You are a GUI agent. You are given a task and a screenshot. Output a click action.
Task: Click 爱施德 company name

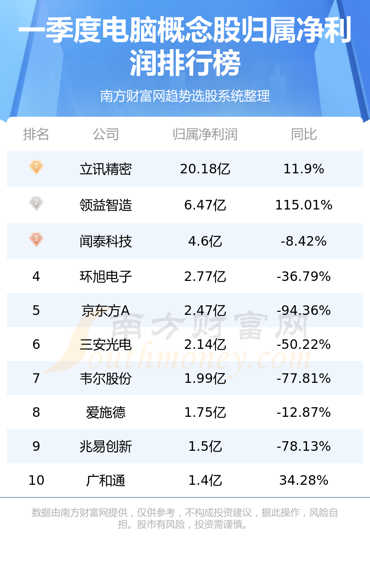pyautogui.click(x=106, y=412)
